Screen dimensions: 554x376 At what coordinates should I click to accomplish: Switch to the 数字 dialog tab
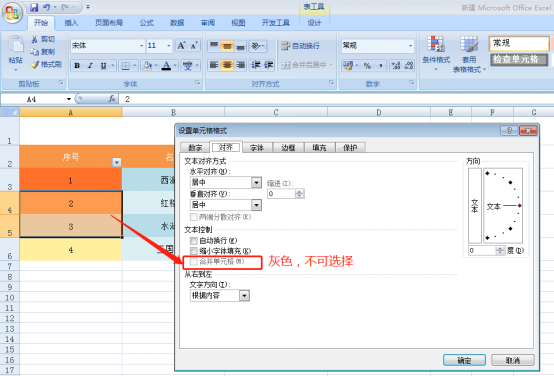click(x=195, y=147)
